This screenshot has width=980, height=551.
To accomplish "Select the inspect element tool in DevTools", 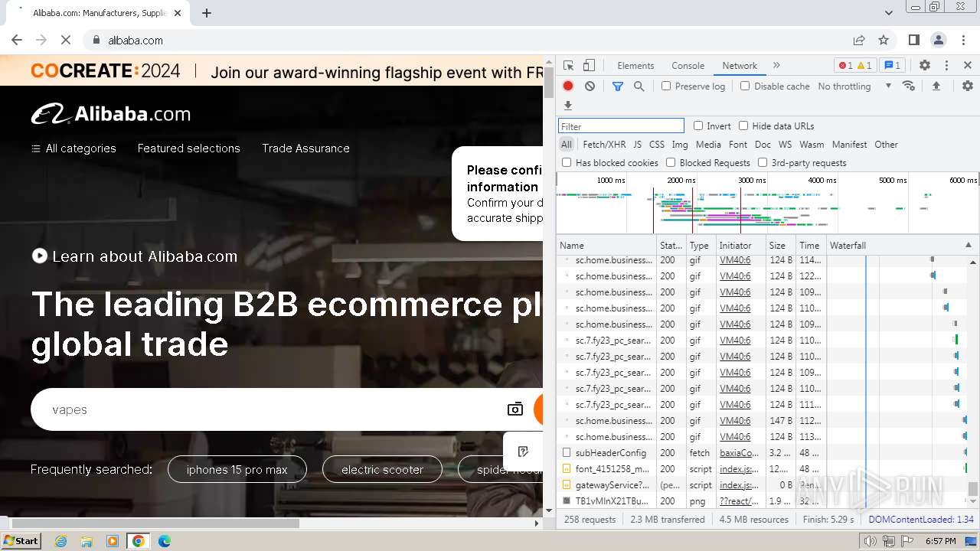I will (568, 66).
